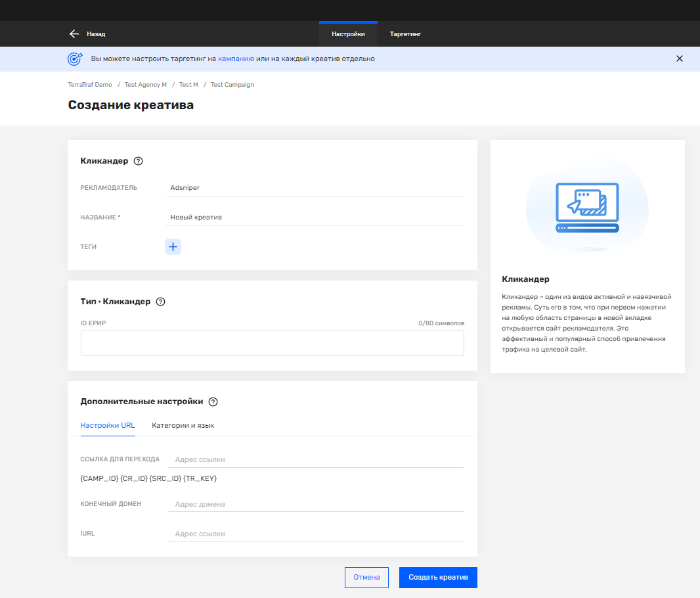Open help icon next to Дополнительные настройки
The width and height of the screenshot is (700, 598).
coord(213,402)
